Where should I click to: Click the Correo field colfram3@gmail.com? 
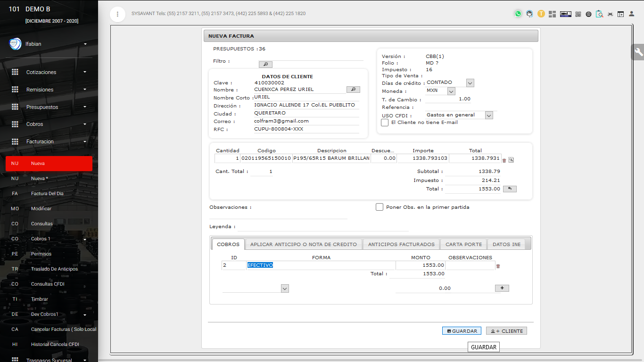point(306,121)
